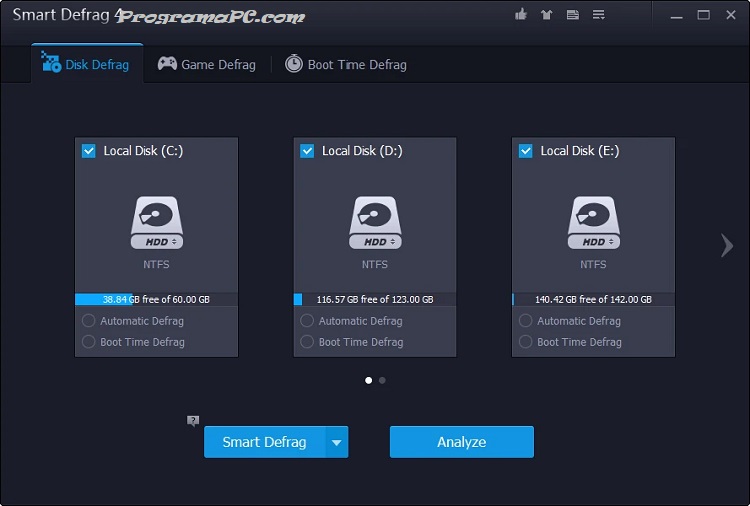The image size is (750, 506).
Task: Uncheck the Local Disk (C:) checkbox
Action: click(88, 151)
